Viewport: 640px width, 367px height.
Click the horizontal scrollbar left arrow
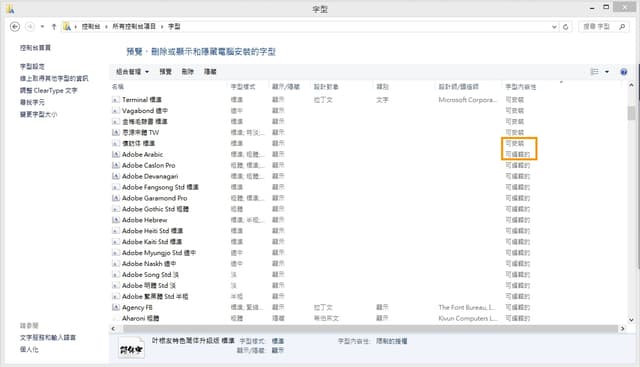coord(113,329)
